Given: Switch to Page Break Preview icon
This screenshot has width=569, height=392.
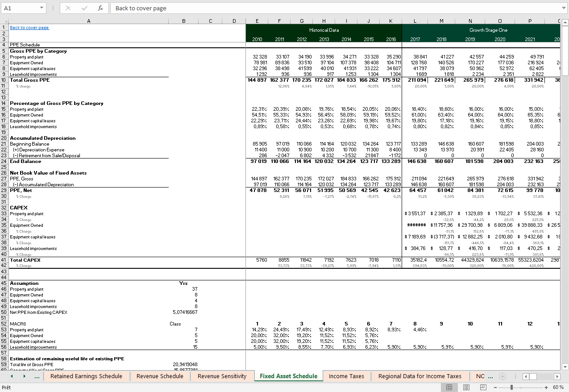Looking at the screenshot, I should [483, 387].
